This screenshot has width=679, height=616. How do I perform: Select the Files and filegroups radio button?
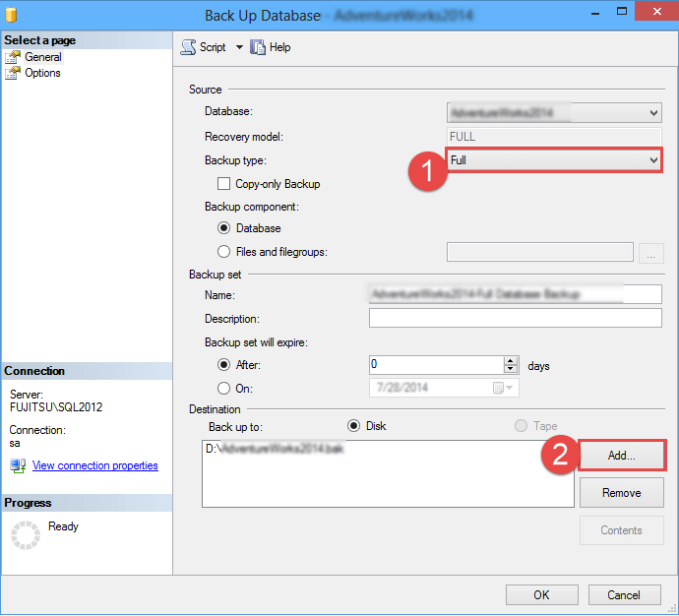click(224, 252)
